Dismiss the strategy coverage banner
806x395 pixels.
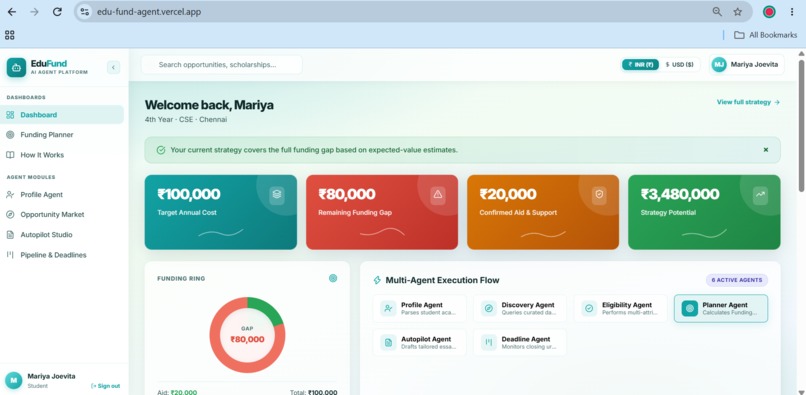pyautogui.click(x=766, y=150)
